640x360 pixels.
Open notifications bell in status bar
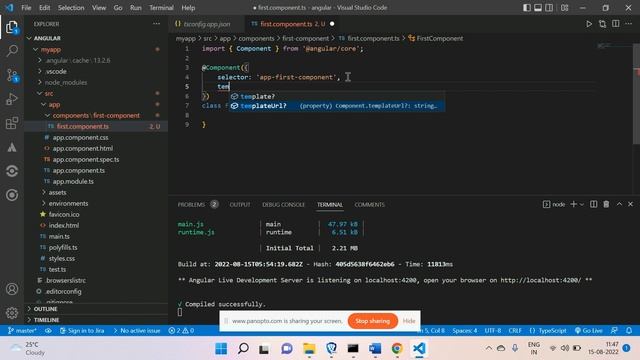tap(629, 330)
